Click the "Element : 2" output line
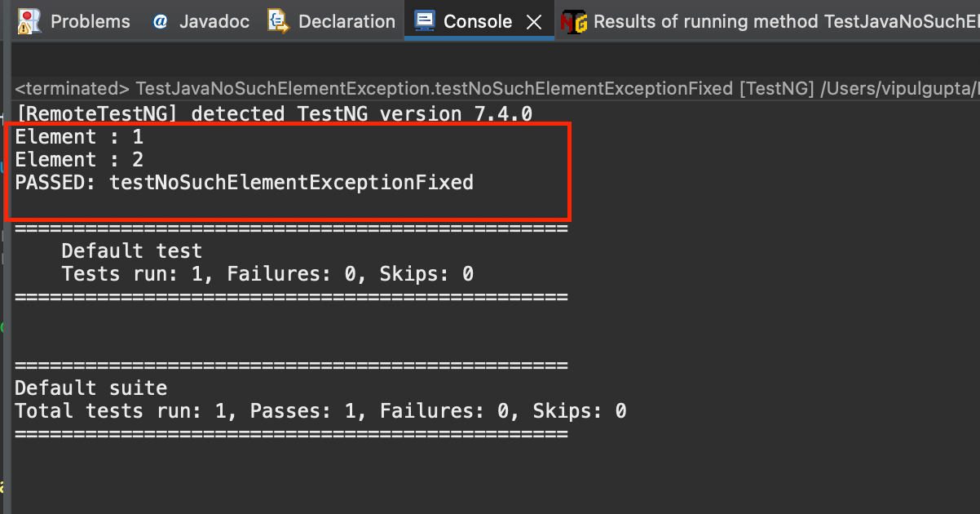 tap(79, 159)
